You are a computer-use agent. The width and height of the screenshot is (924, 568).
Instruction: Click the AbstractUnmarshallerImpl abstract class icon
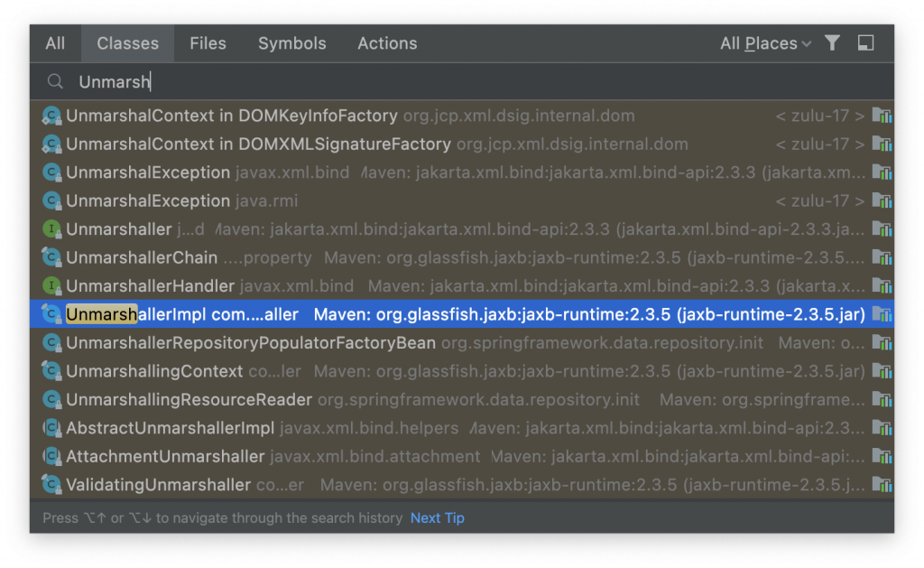(51, 428)
